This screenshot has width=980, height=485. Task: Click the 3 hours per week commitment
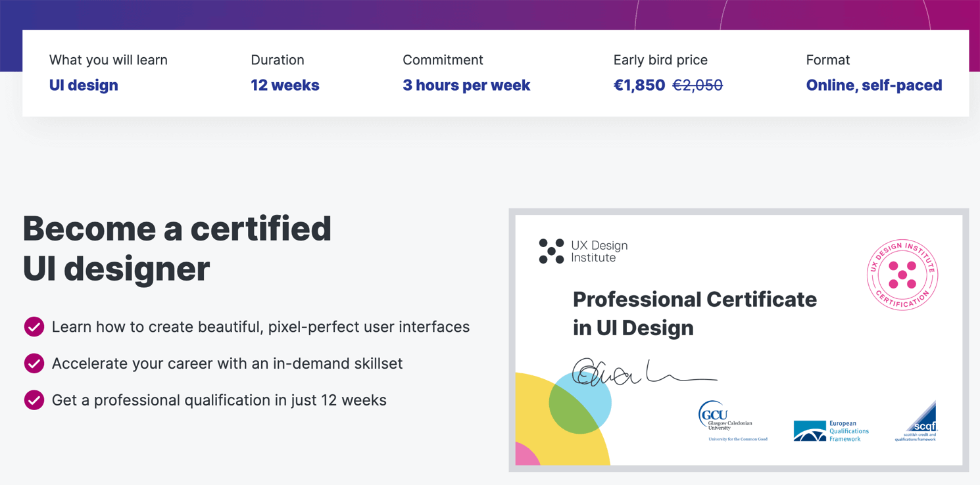coord(466,85)
